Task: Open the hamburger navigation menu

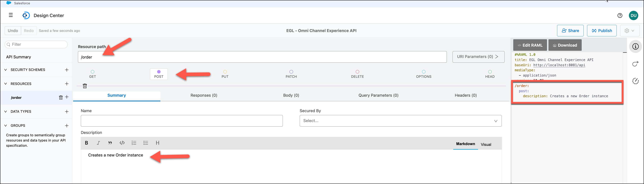Action: click(x=11, y=15)
